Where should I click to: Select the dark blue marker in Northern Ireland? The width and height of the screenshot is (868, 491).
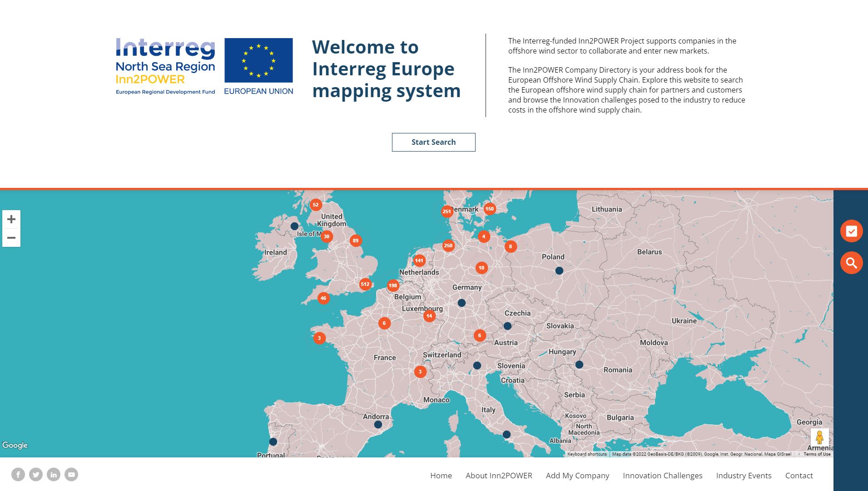pyautogui.click(x=294, y=226)
